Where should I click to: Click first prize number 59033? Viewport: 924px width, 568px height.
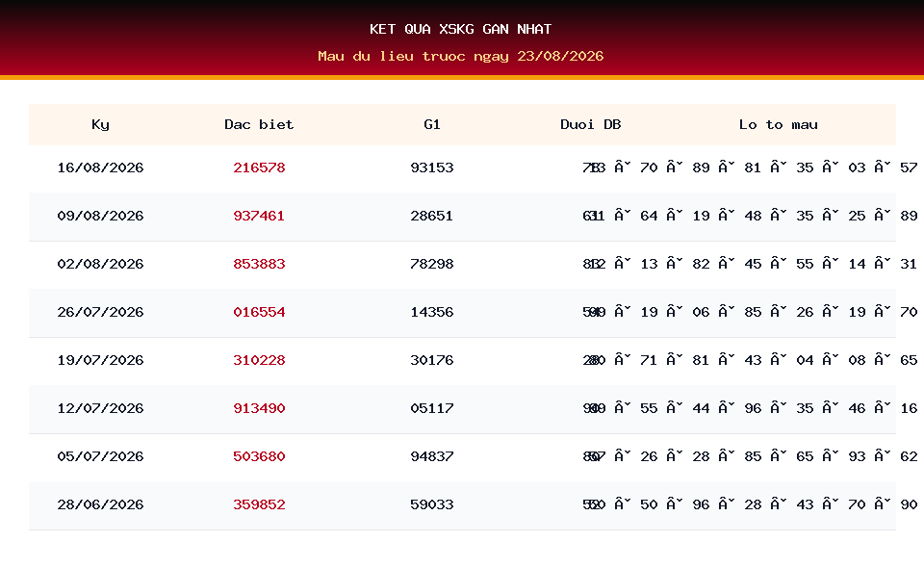pos(432,504)
